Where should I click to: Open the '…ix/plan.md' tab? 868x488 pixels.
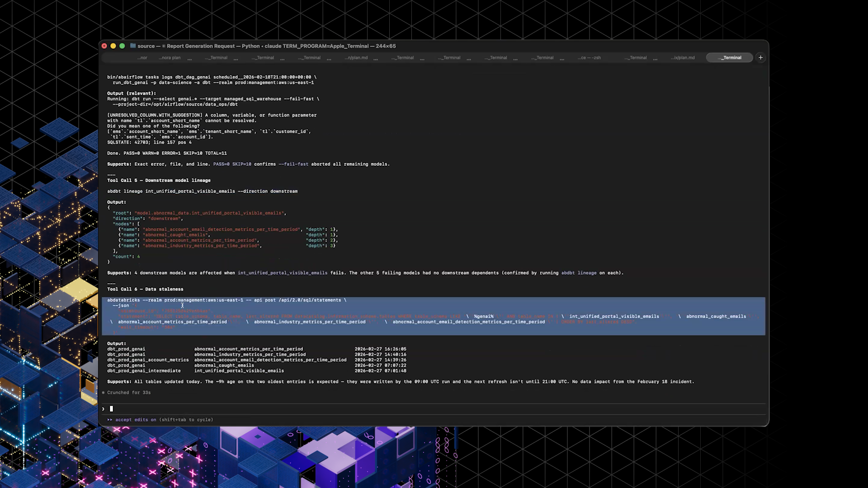point(683,58)
